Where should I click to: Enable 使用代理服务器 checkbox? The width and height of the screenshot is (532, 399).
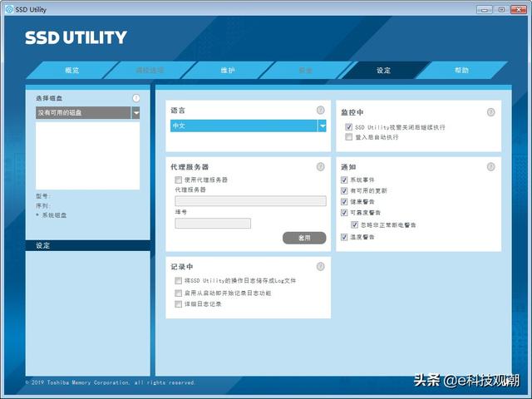179,180
